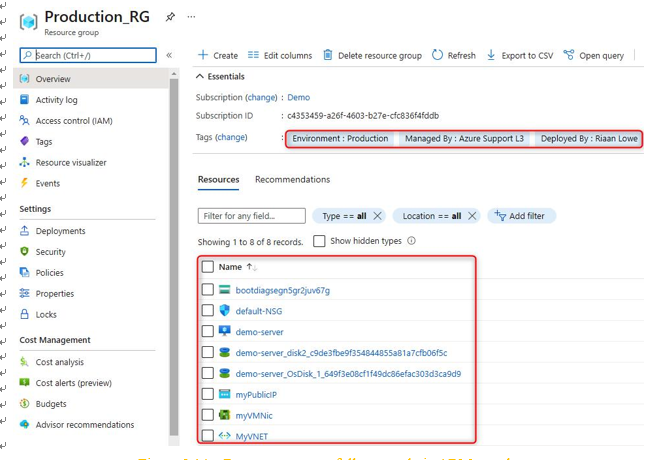Click the Policies icon
Screen dimensions: 672x460
[x=24, y=273]
